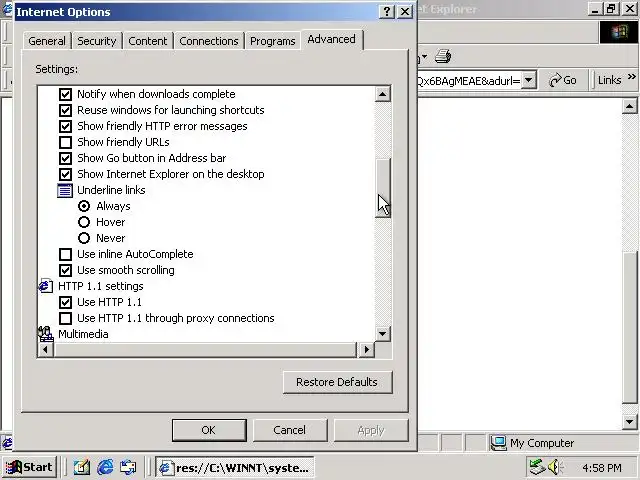Screen dimensions: 640x480
Task: Click IE page scroll up arrow
Action: tap(629, 107)
